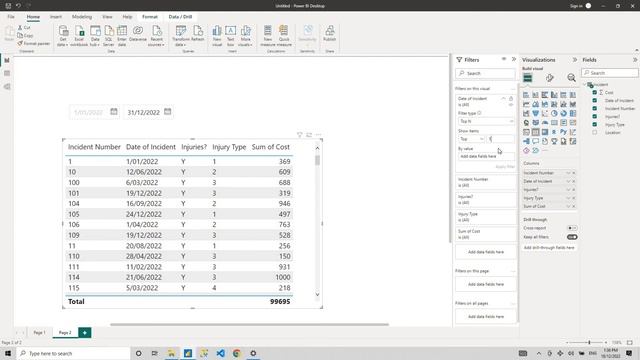Select the Table visualization icon
640x360 pixels.
coord(535,132)
